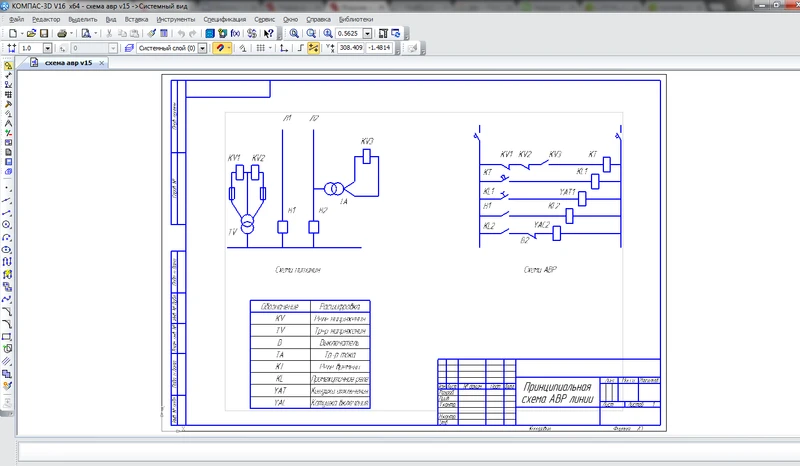This screenshot has width=800, height=466.
Task: Click the Cut scissors icon
Action: coord(107,33)
